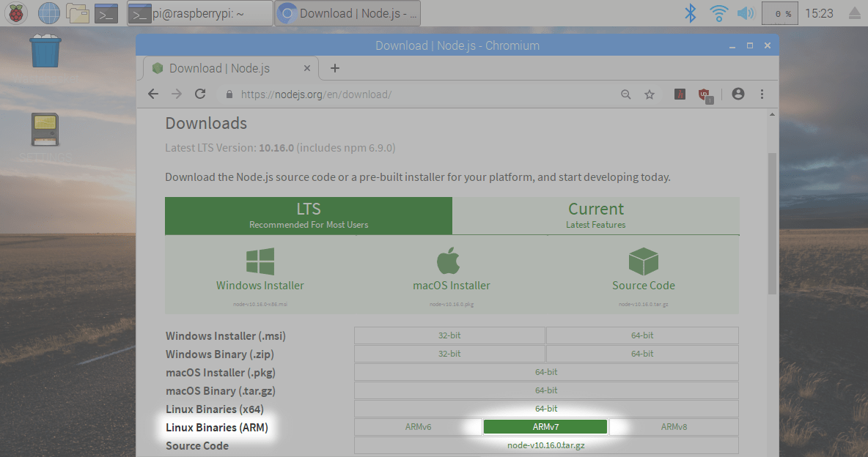Download Windows Binary (.zip) 64-bit
868x457 pixels.
[x=642, y=354]
